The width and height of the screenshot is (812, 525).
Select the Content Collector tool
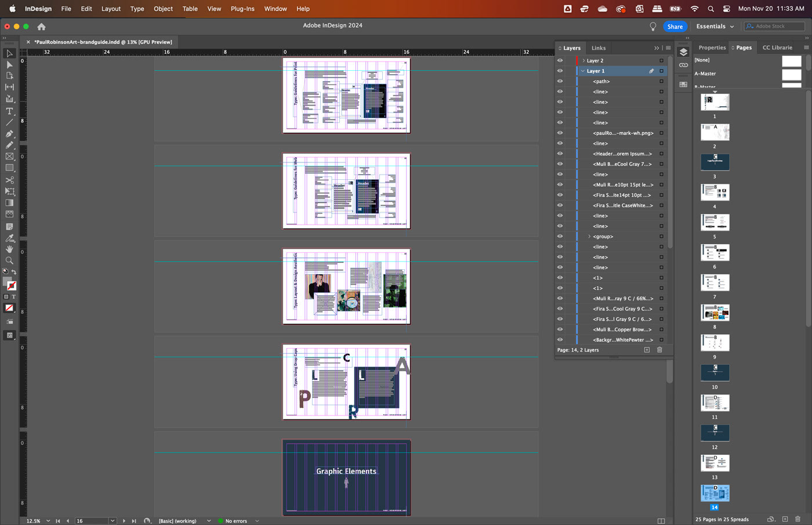(9, 99)
